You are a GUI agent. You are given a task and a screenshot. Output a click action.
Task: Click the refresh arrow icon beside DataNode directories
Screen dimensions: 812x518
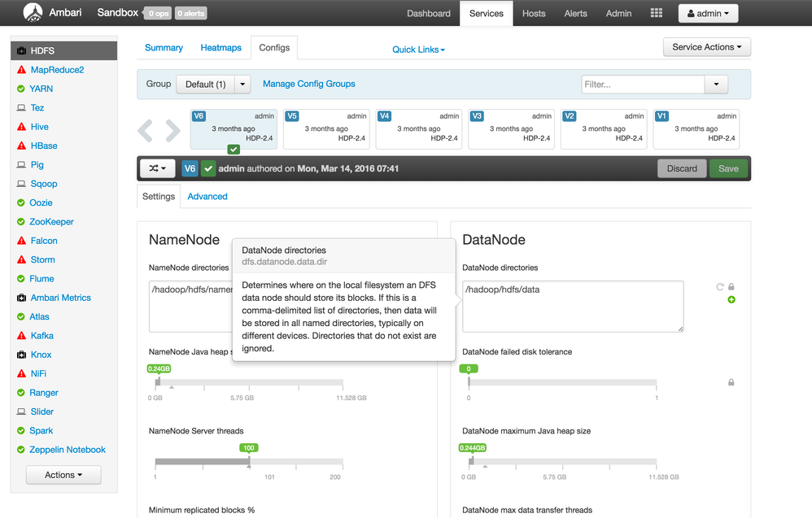pyautogui.click(x=720, y=287)
